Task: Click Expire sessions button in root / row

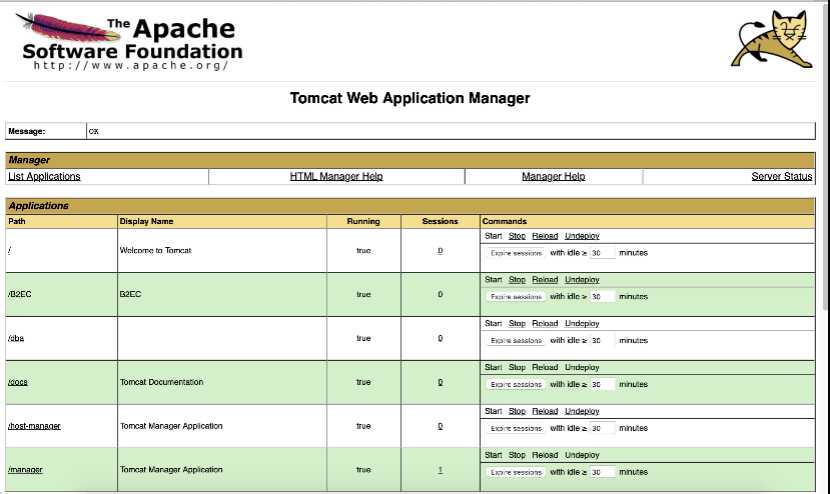Action: pyautogui.click(x=516, y=253)
